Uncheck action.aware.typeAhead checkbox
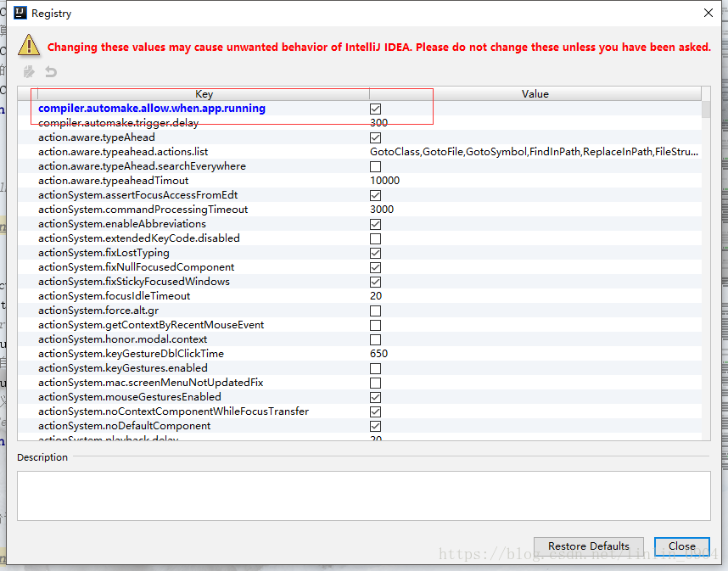Image resolution: width=728 pixels, height=571 pixels. click(375, 137)
